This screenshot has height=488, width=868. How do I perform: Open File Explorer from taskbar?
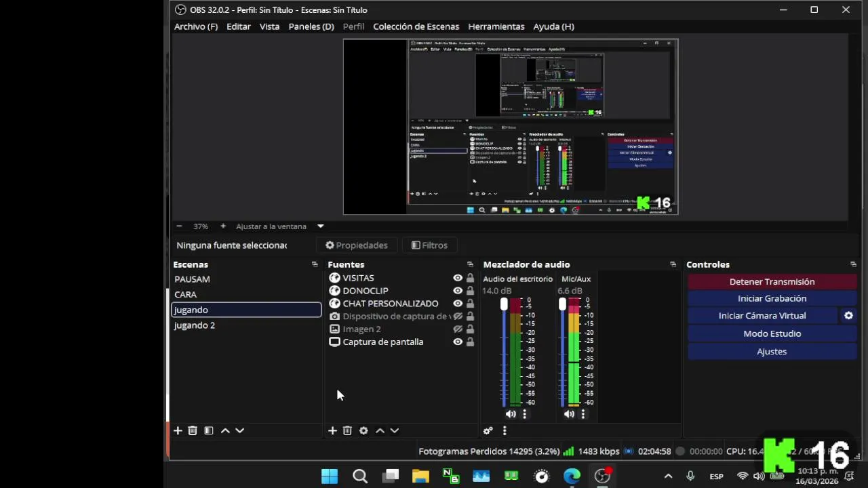tap(420, 476)
